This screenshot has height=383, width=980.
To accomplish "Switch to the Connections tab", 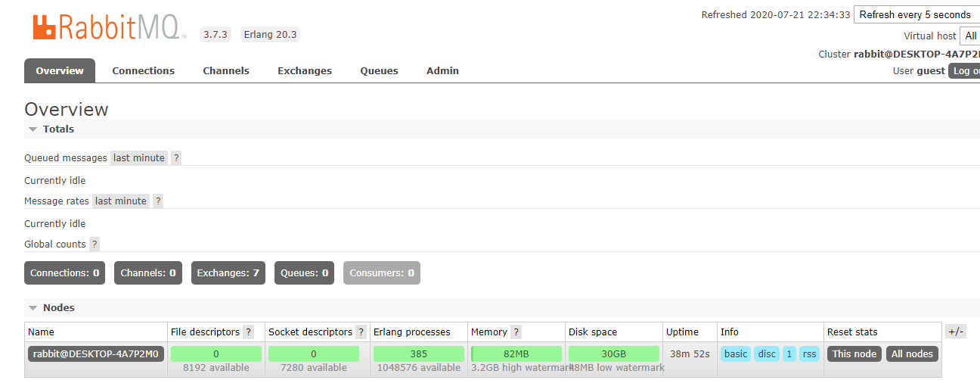I will click(143, 71).
